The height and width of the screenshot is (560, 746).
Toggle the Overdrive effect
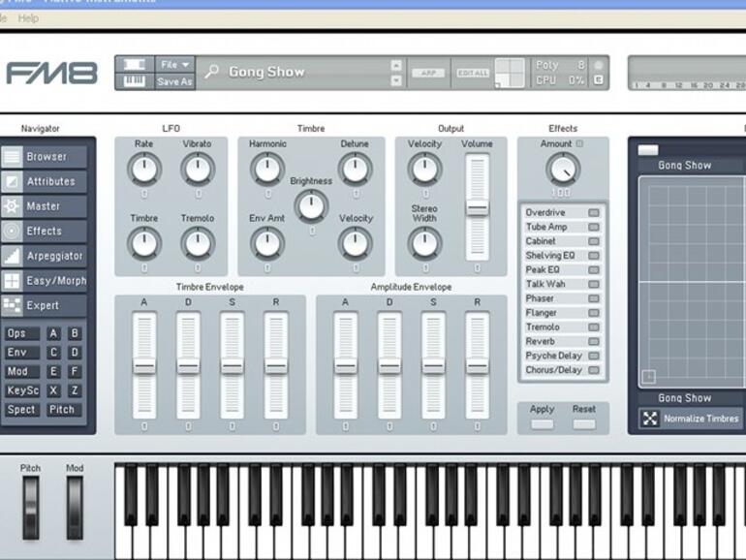click(594, 213)
